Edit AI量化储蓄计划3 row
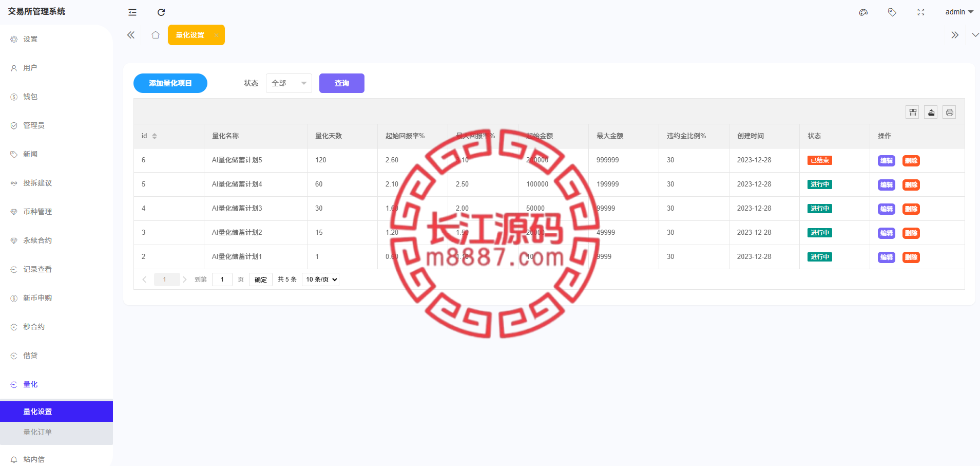Viewport: 980px width, 466px height. (887, 209)
